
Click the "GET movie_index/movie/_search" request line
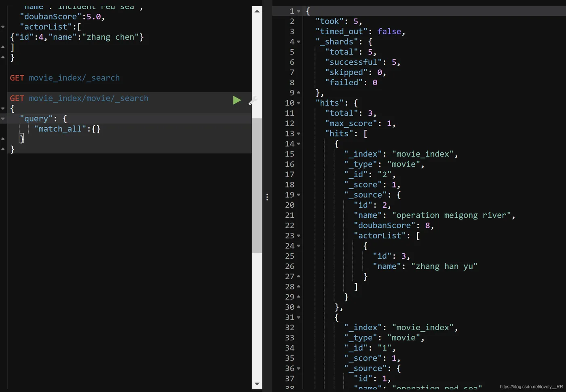(79, 98)
